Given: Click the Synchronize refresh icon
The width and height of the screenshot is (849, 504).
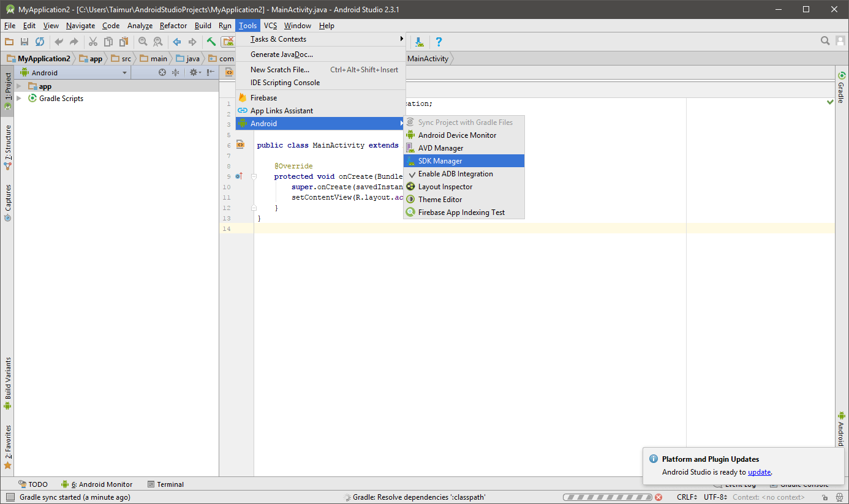Looking at the screenshot, I should click(x=40, y=42).
